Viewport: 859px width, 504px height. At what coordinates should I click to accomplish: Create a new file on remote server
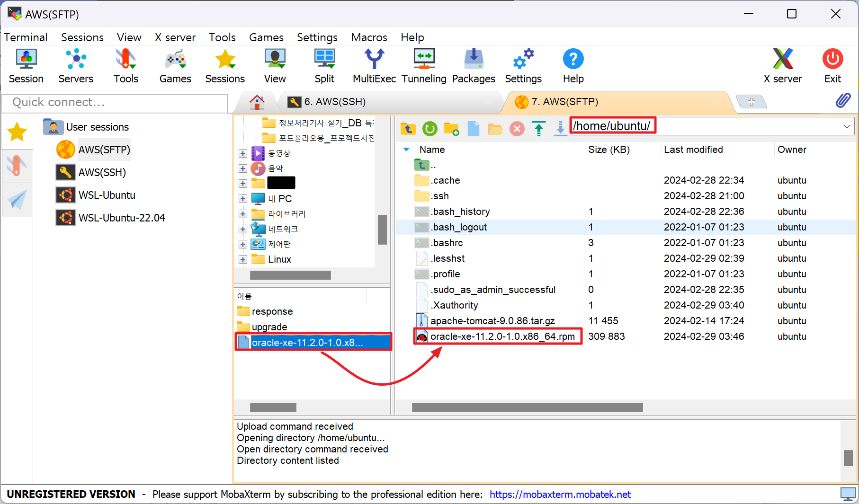[x=473, y=128]
